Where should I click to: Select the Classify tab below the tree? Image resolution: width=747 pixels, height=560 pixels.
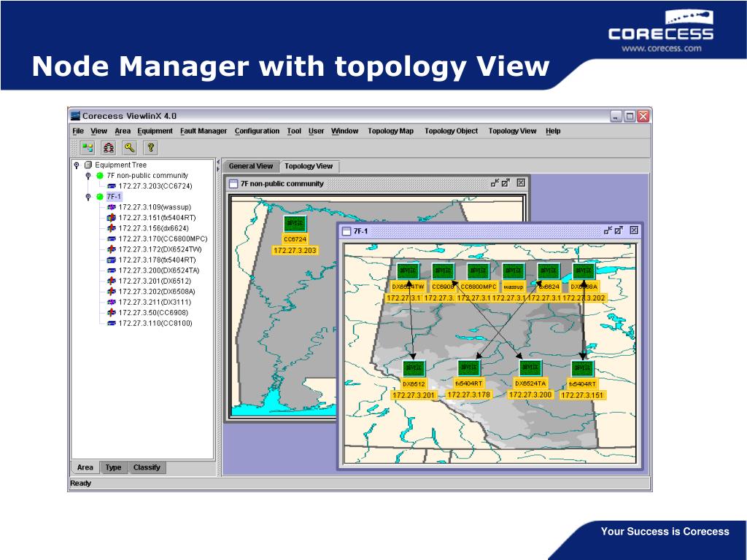147,467
